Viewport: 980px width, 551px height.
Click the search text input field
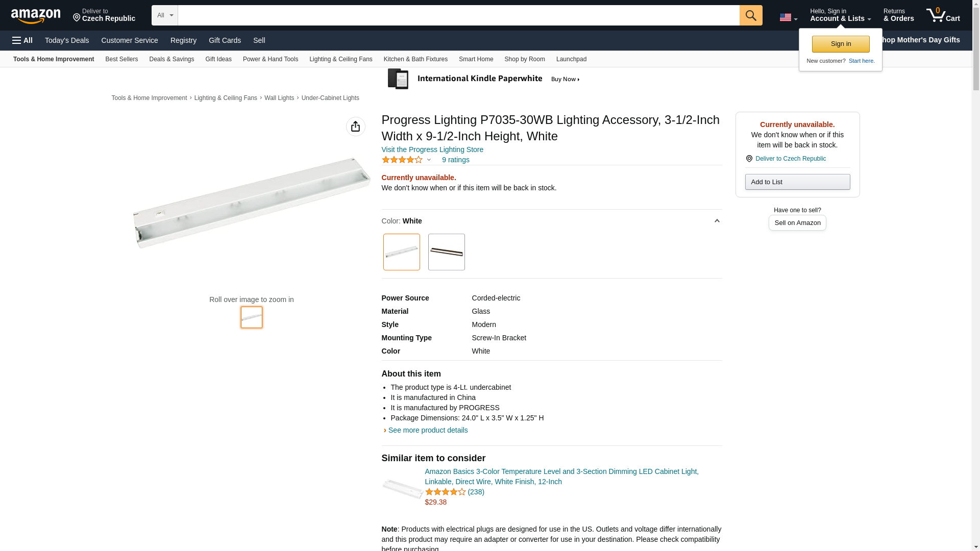(458, 15)
